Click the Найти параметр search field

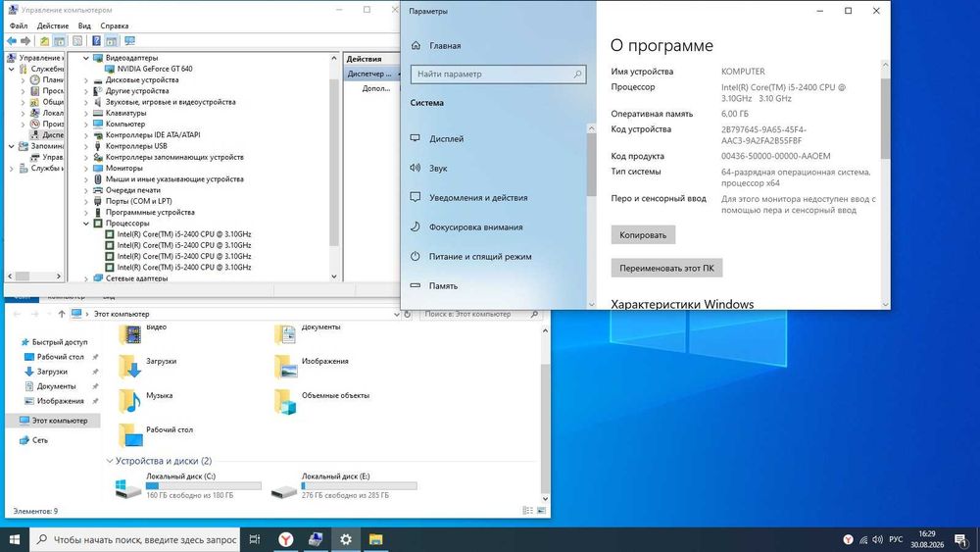tap(498, 74)
